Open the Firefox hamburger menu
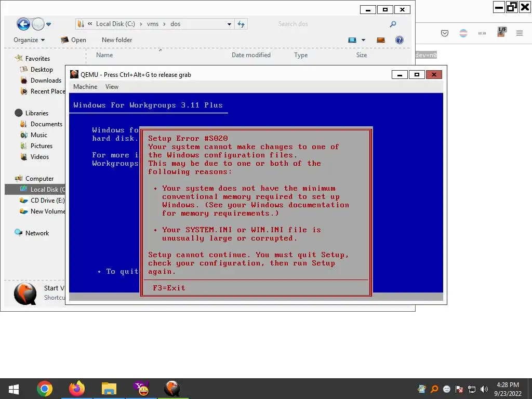Image resolution: width=532 pixels, height=399 pixels. click(520, 33)
